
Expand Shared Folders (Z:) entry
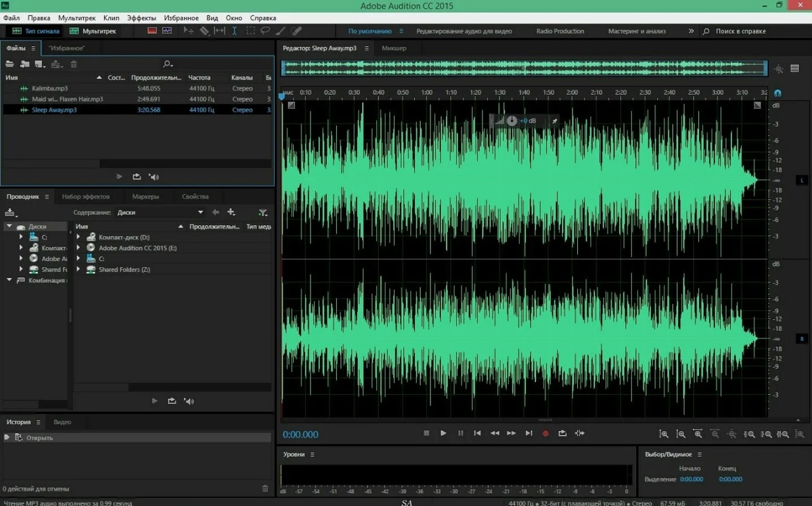pos(78,270)
